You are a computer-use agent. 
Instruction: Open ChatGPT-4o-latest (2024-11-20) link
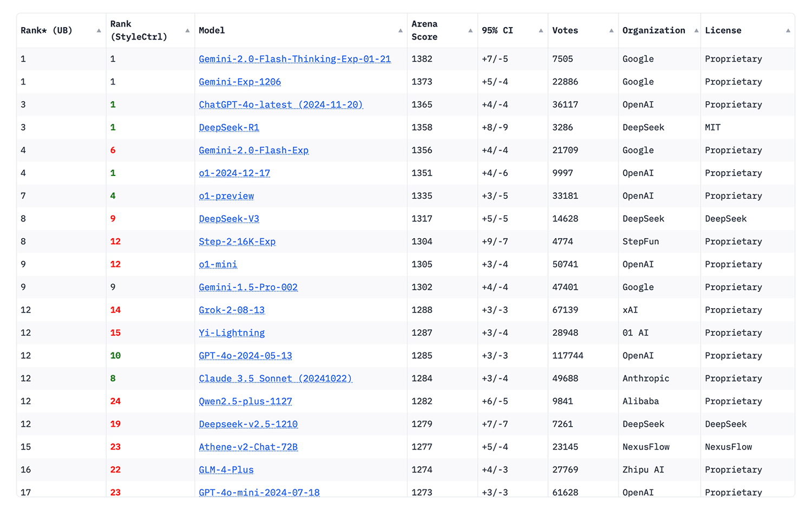click(281, 105)
